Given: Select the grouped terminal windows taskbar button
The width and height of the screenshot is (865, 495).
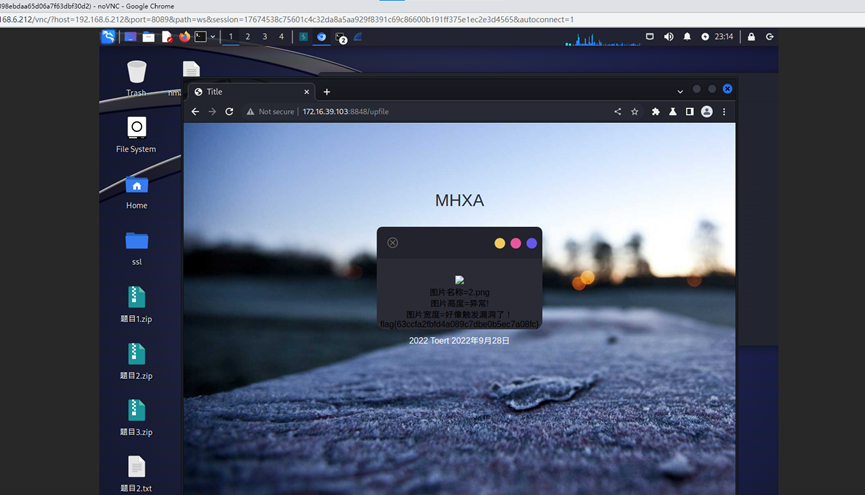Looking at the screenshot, I should click(x=340, y=38).
